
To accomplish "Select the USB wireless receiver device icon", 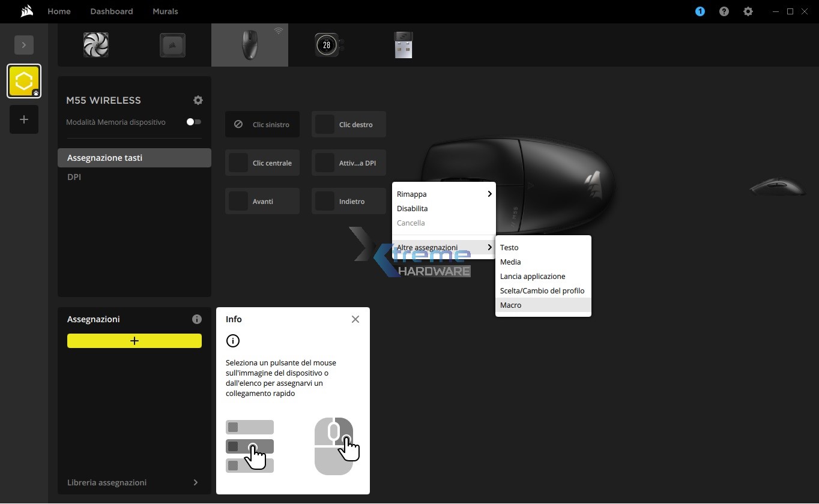I will point(403,45).
